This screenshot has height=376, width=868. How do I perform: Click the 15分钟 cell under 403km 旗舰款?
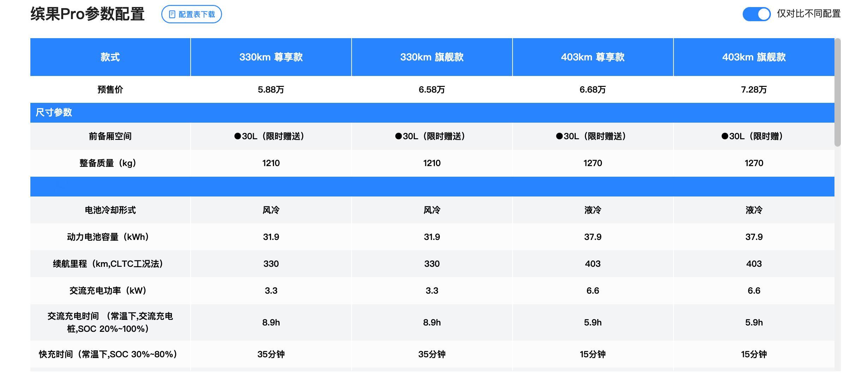[754, 354]
